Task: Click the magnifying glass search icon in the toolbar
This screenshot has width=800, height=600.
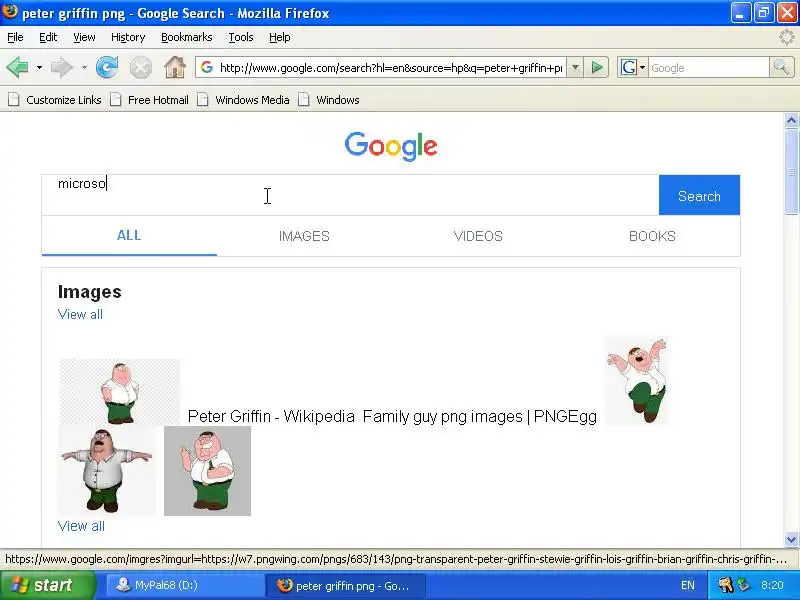Action: point(781,67)
